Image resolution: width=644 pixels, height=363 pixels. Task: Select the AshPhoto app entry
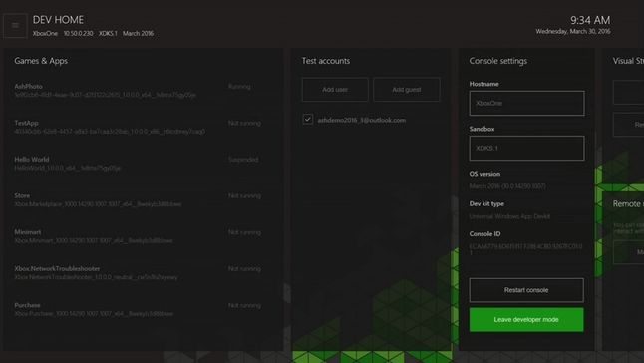pyautogui.click(x=138, y=91)
